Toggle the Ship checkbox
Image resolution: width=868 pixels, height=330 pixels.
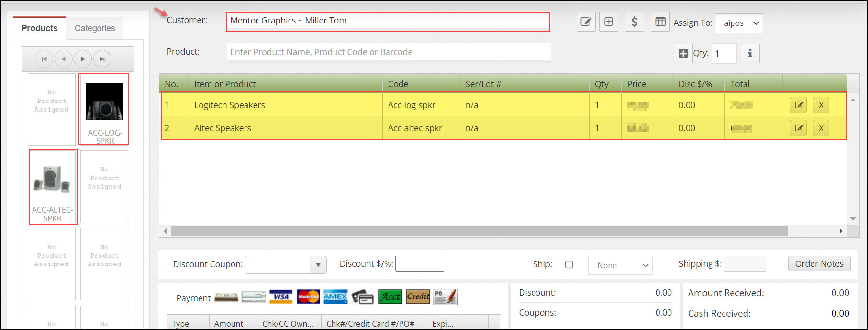[x=569, y=264]
